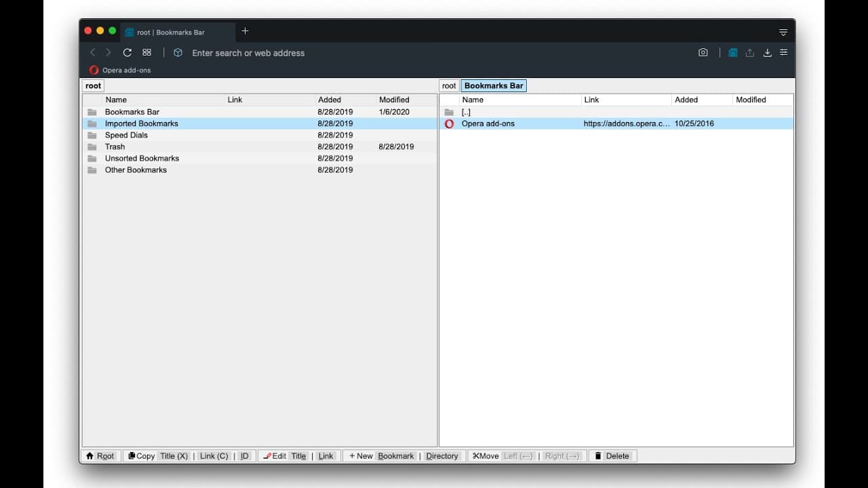
Task: Add a new tab with the plus button
Action: 245,31
